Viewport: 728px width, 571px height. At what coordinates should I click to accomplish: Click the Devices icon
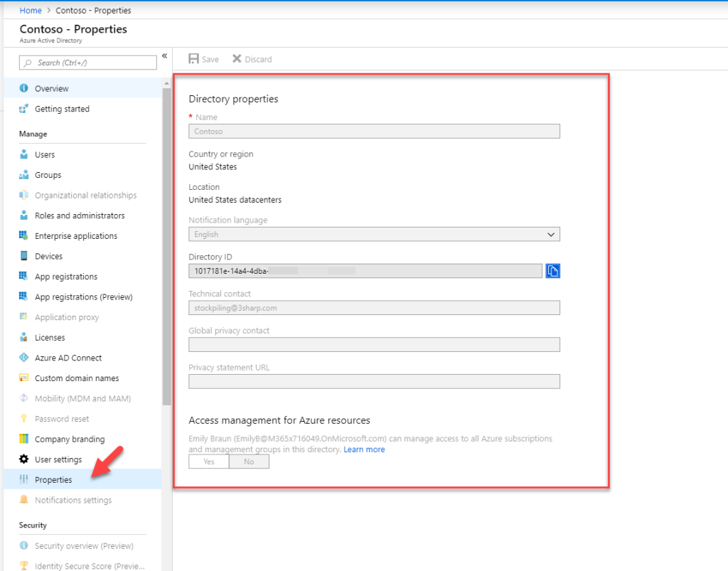click(25, 256)
